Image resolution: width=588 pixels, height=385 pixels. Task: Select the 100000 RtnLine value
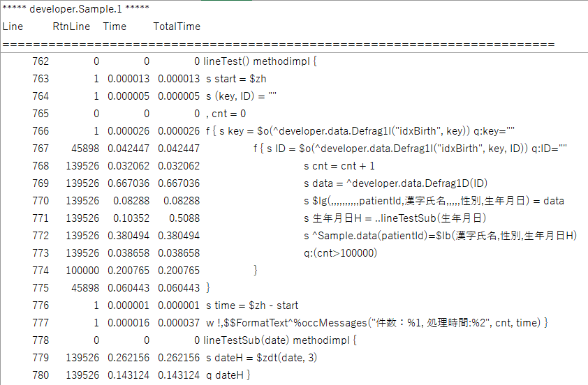[81, 271]
